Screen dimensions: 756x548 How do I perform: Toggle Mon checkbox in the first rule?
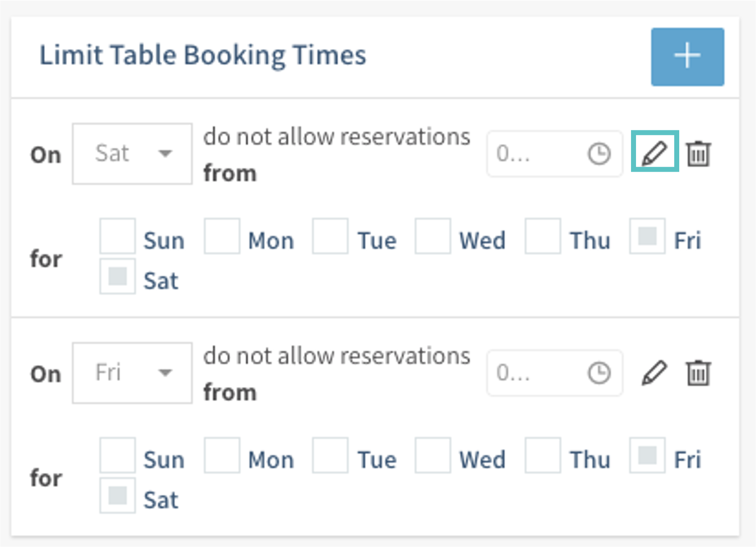(x=222, y=236)
